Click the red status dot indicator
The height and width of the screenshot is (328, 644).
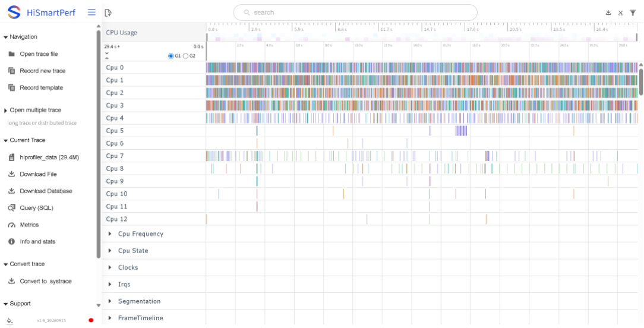91,320
